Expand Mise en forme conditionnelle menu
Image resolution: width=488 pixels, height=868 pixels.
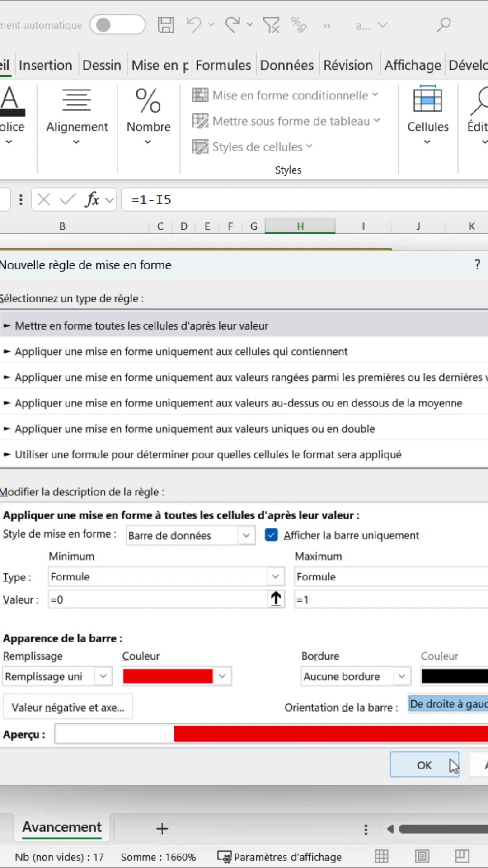[286, 95]
